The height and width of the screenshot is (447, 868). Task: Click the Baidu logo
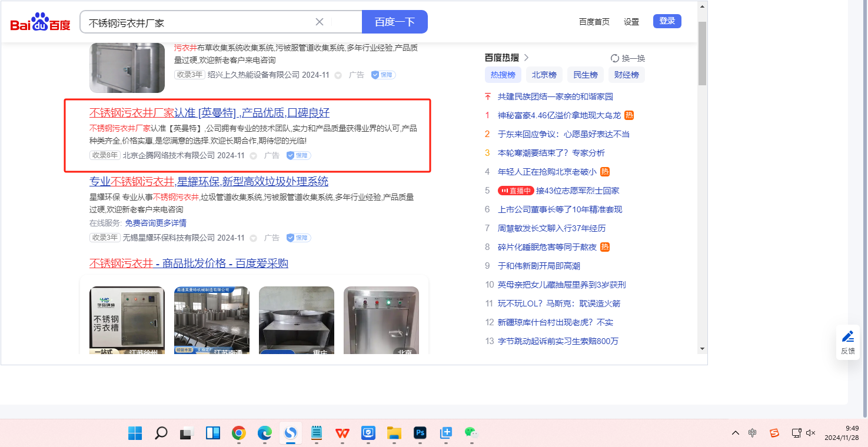(x=40, y=23)
